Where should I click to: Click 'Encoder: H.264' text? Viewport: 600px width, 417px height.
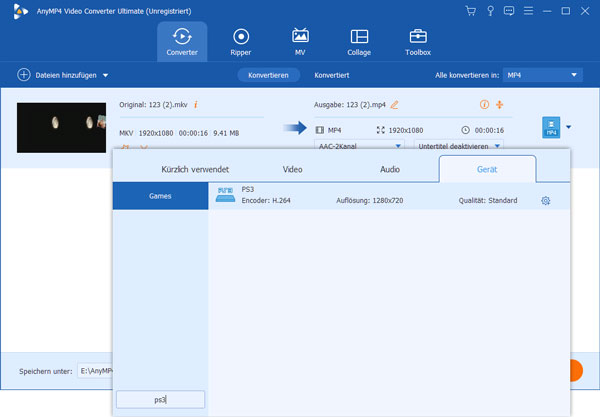pyautogui.click(x=266, y=200)
